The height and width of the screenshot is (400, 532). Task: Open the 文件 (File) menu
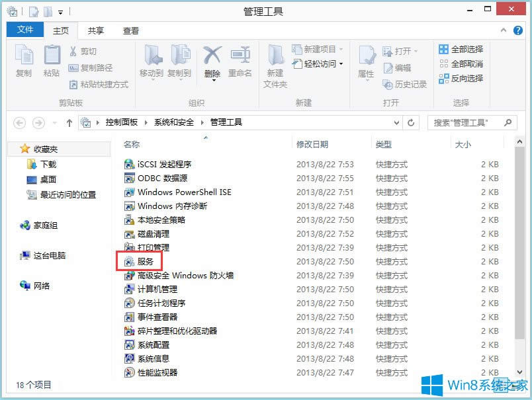tap(24, 30)
